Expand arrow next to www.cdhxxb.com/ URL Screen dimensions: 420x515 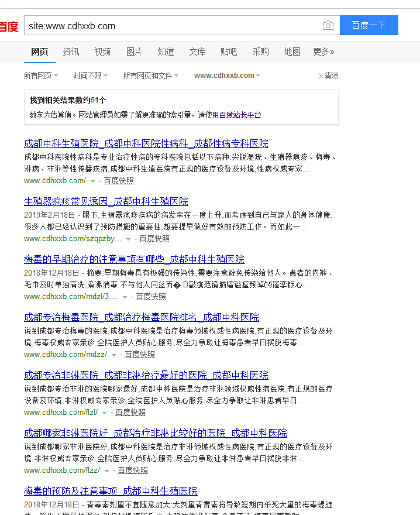tap(92, 181)
